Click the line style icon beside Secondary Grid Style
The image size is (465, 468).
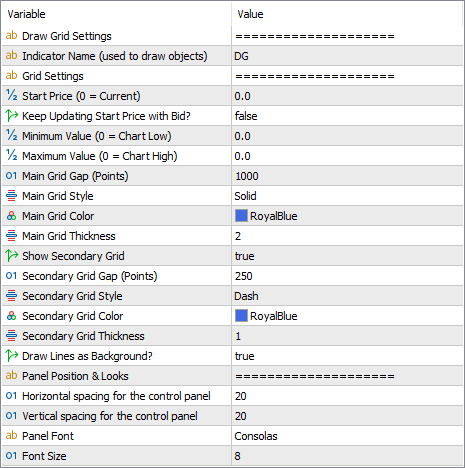(11, 296)
